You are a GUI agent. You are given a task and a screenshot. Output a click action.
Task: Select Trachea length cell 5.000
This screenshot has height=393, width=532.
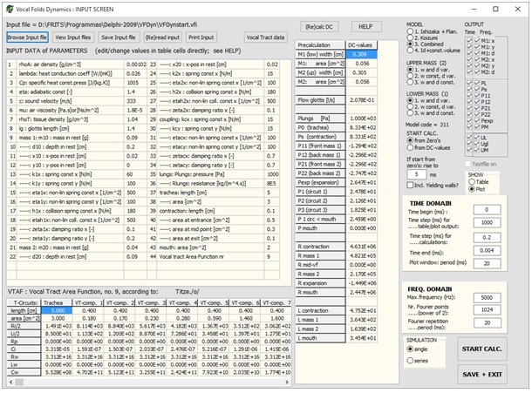pyautogui.click(x=57, y=310)
